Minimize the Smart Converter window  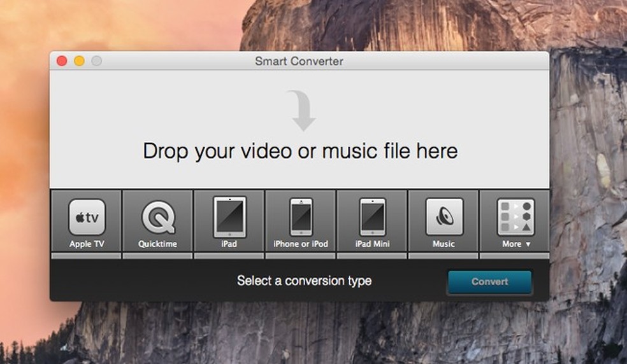(79, 60)
